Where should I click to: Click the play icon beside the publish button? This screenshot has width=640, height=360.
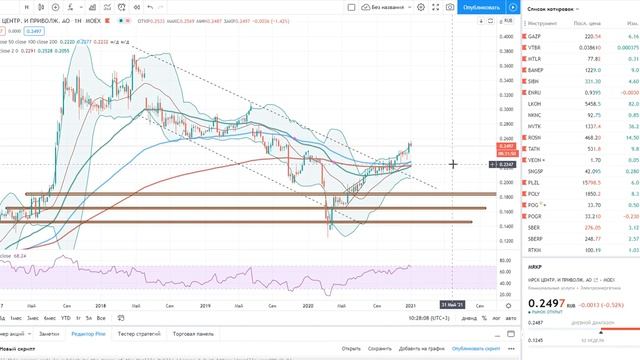coord(513,7)
